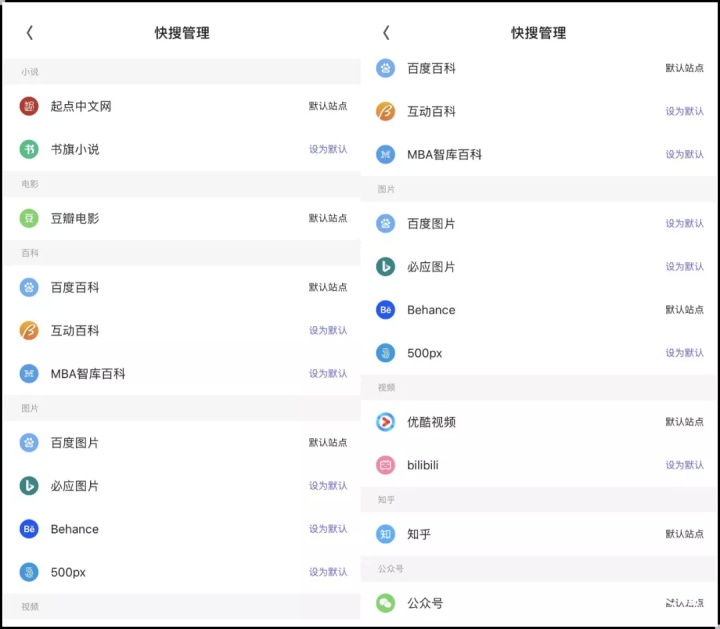Click 默认站点 beside 百度图片 on left screen
This screenshot has width=720, height=629.
click(328, 443)
